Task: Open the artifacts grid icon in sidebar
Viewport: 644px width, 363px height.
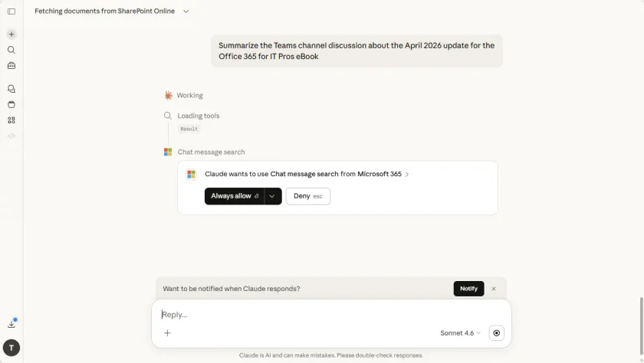Action: coord(11,120)
